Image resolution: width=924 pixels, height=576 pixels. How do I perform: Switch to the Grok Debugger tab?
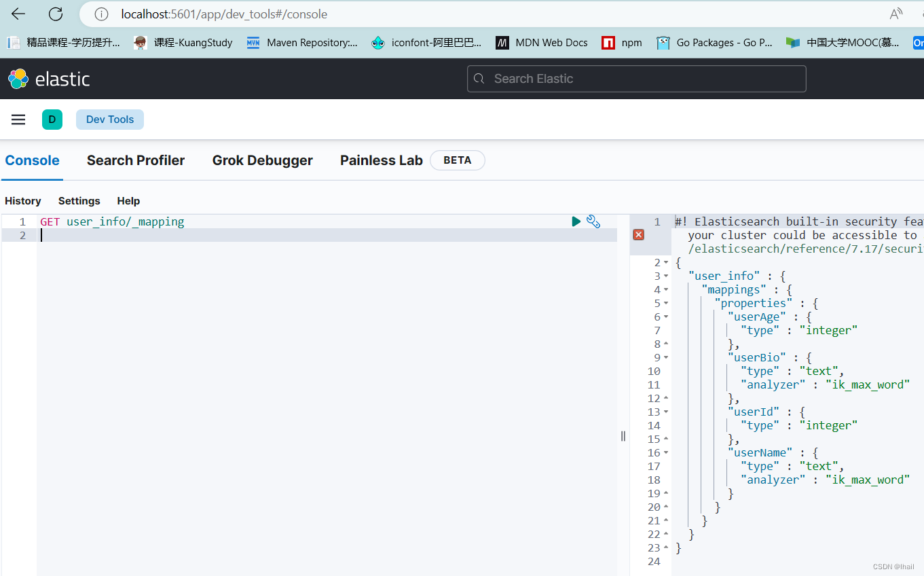pyautogui.click(x=263, y=161)
